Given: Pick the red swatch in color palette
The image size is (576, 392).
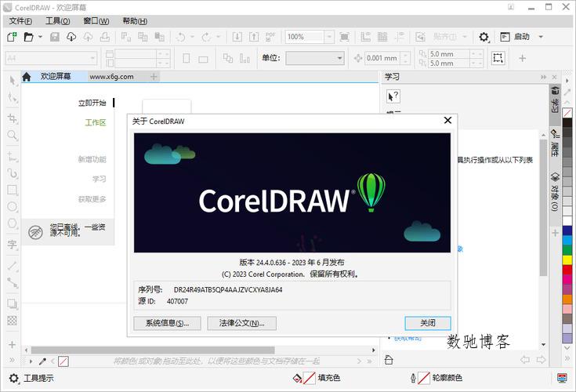Looking at the screenshot, I should coord(567,270).
